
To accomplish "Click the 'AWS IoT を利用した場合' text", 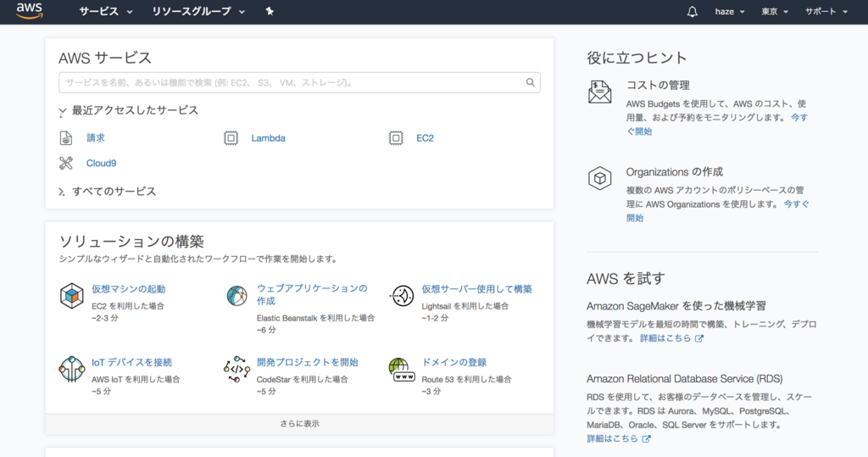I will coord(136,380).
